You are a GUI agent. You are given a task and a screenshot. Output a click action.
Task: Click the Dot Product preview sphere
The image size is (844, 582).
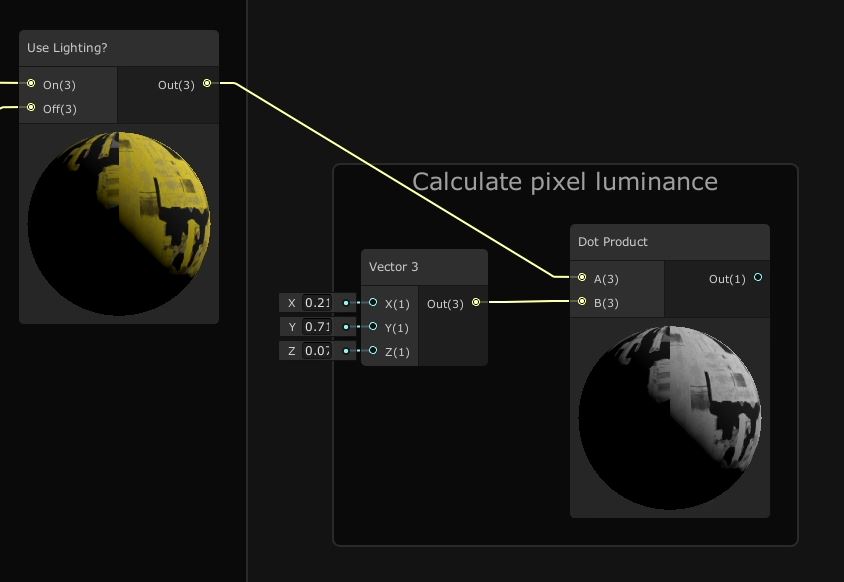point(670,417)
